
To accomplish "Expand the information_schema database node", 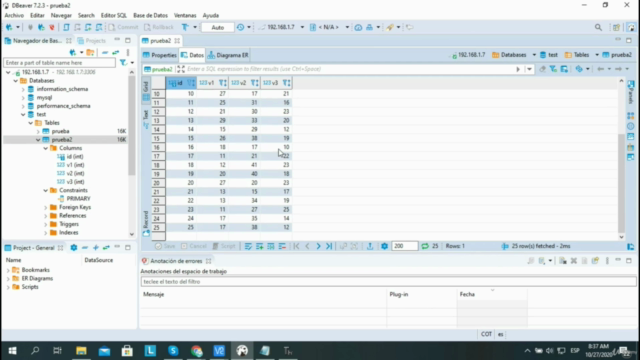I will (x=23, y=89).
